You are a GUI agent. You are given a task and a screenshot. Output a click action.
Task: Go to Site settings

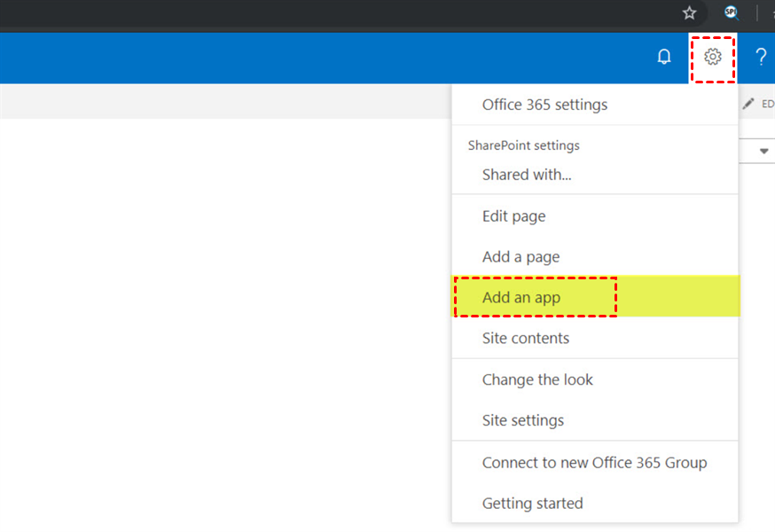(522, 420)
